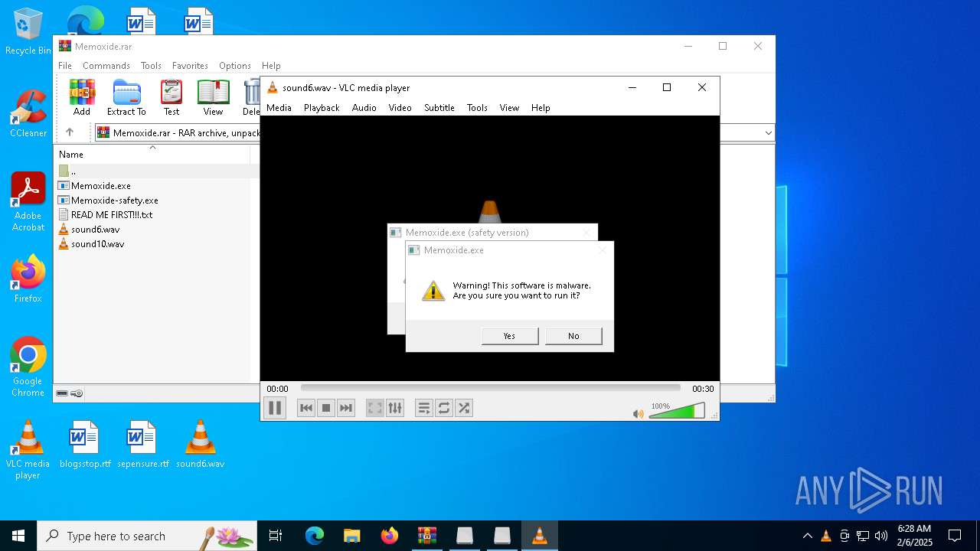Screen dimensions: 980x551
Task: Toggle loop mode in VLC
Action: click(x=444, y=408)
